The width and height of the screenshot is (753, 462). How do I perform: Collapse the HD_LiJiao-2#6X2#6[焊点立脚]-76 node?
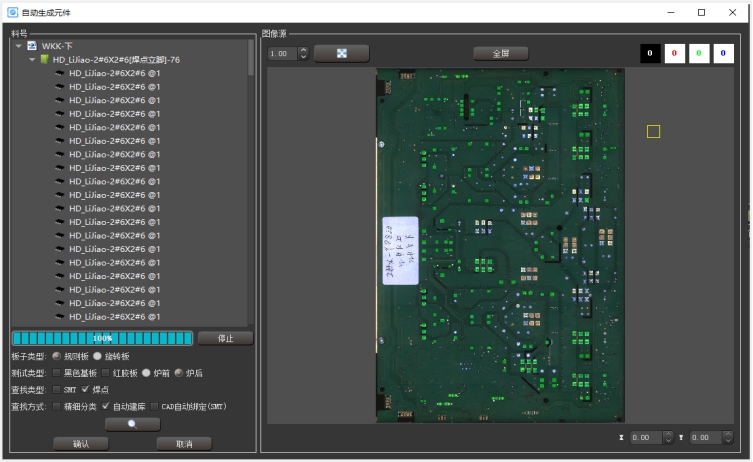pyautogui.click(x=32, y=60)
